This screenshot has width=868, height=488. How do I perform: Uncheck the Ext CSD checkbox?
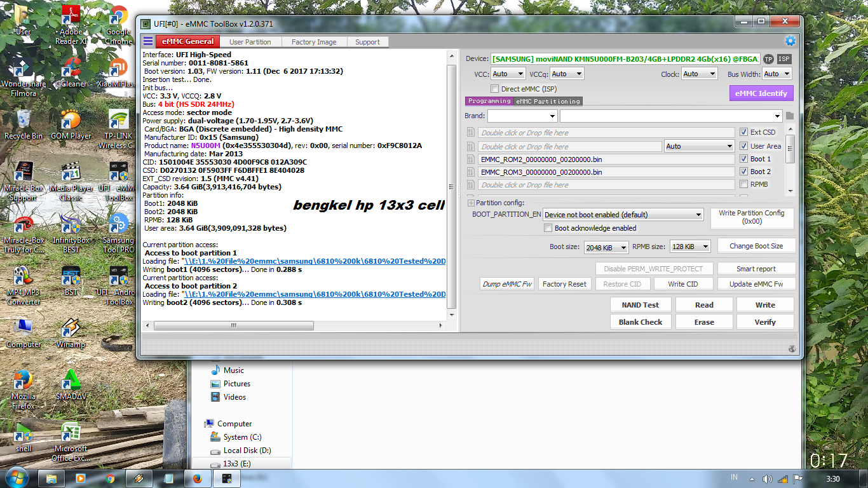point(743,132)
